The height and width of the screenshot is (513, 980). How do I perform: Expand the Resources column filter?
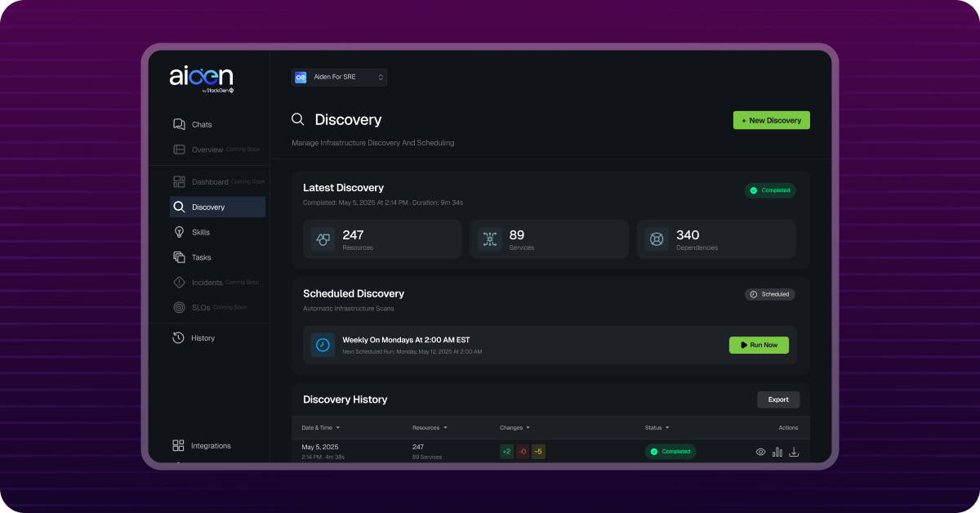pyautogui.click(x=445, y=428)
